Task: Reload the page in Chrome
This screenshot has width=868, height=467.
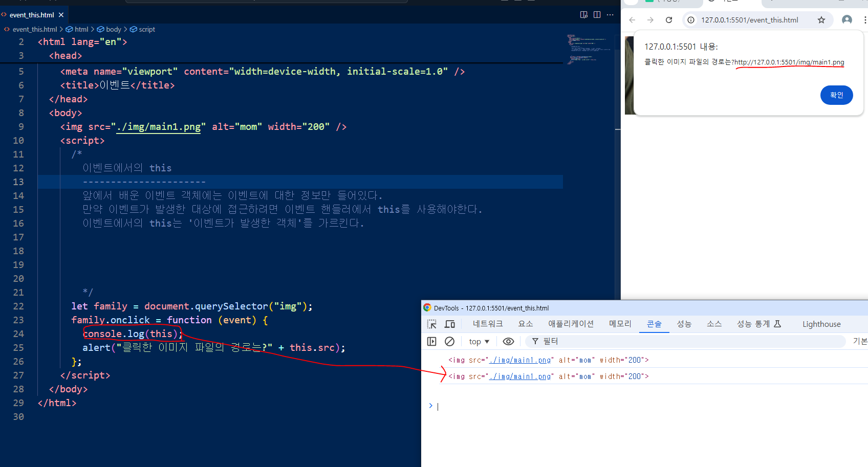Action: coord(669,20)
